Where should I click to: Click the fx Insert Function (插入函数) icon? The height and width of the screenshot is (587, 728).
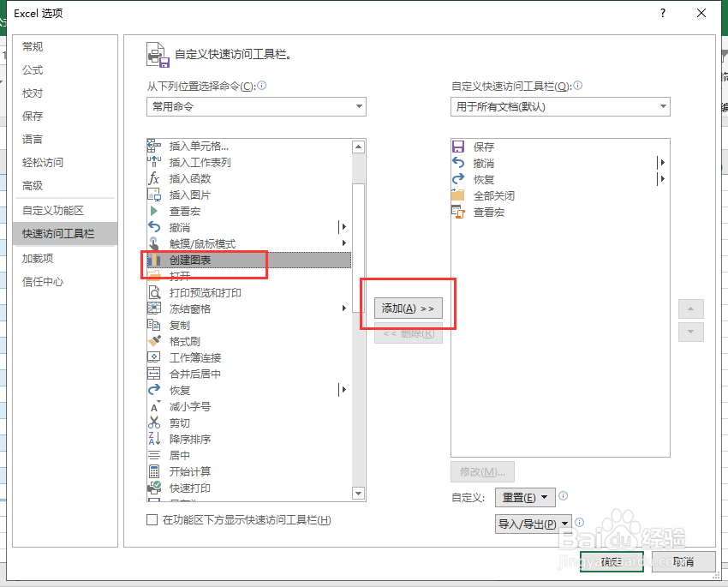pyautogui.click(x=153, y=178)
